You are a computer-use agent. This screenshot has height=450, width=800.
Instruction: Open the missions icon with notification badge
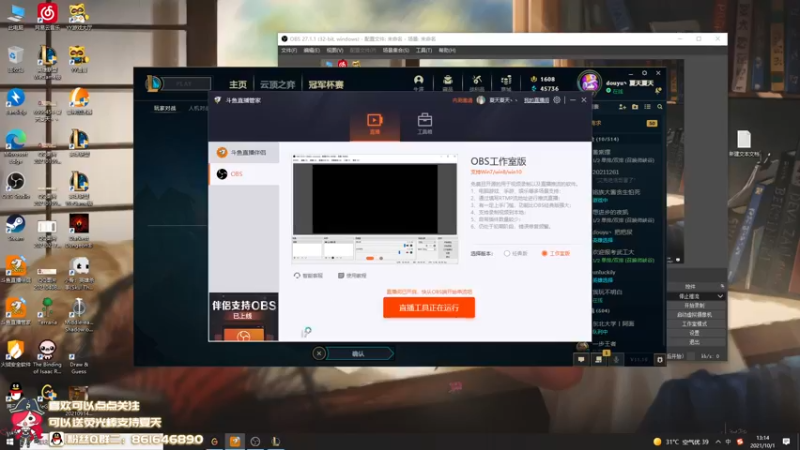pos(599,359)
